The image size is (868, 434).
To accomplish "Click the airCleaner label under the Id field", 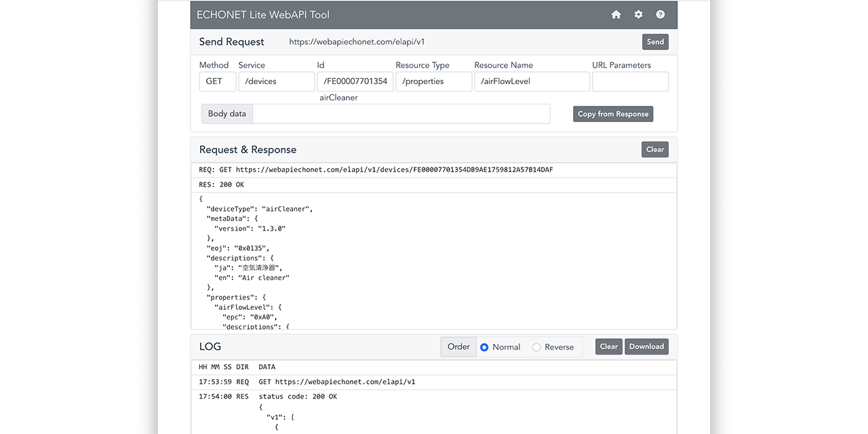I will [338, 97].
